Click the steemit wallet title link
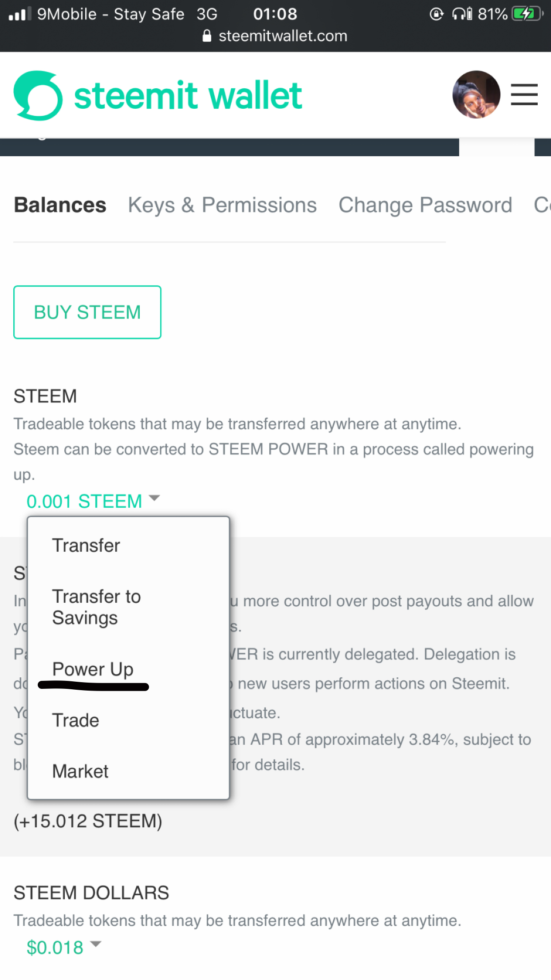Viewport: 551px width, 980px height. pos(188,95)
